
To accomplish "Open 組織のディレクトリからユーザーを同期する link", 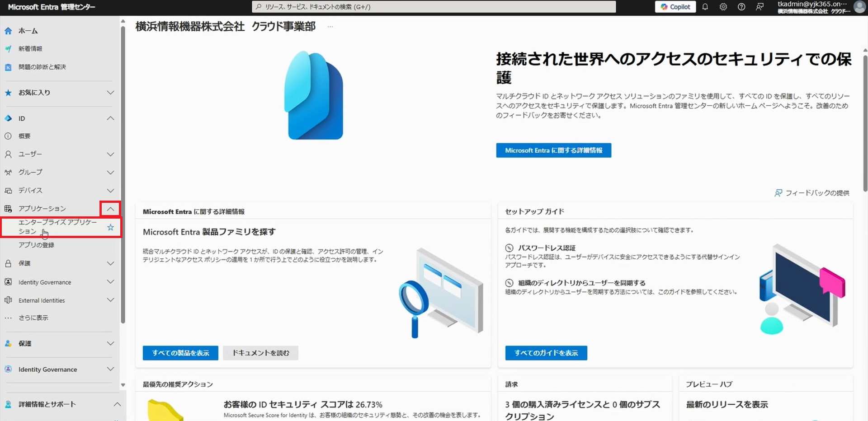I will point(581,283).
